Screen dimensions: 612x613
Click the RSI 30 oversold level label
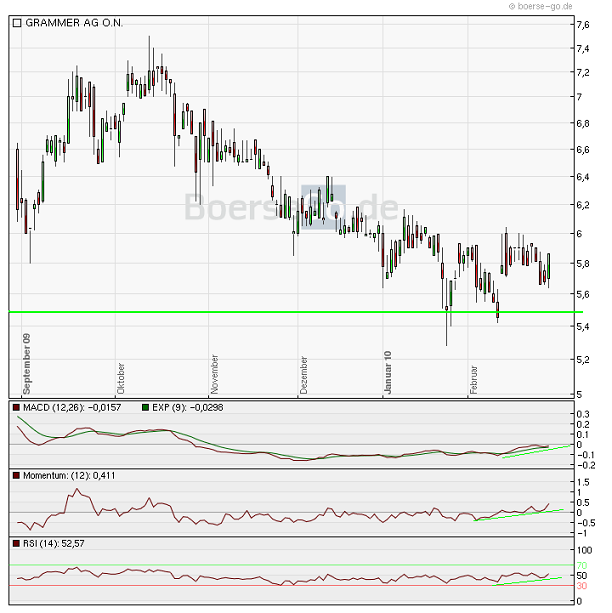click(582, 586)
